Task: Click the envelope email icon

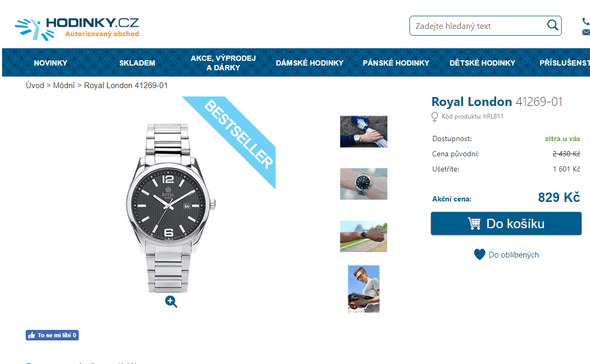Action: 586,33
